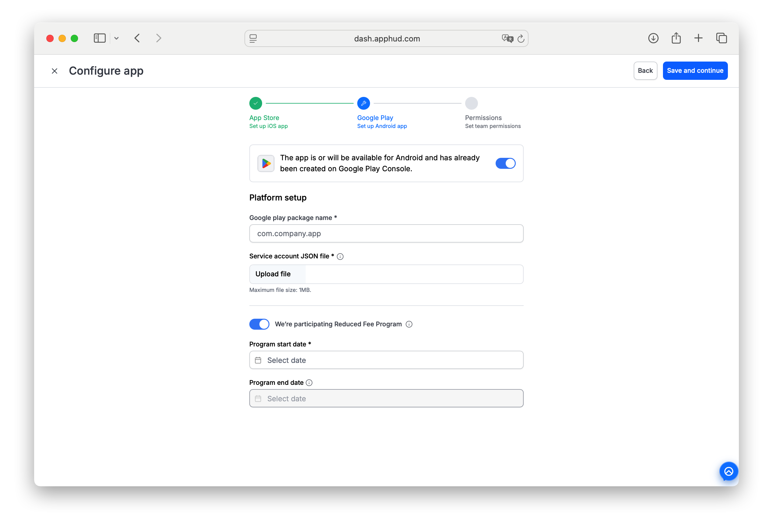The image size is (773, 532).
Task: Click info icon next to Service account JSON file
Action: coord(340,256)
